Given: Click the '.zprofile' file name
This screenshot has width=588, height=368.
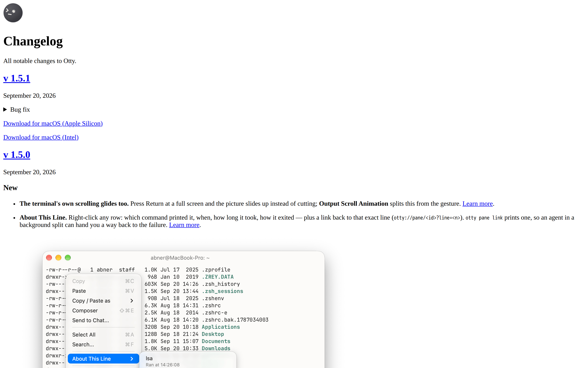Looking at the screenshot, I should tap(216, 270).
